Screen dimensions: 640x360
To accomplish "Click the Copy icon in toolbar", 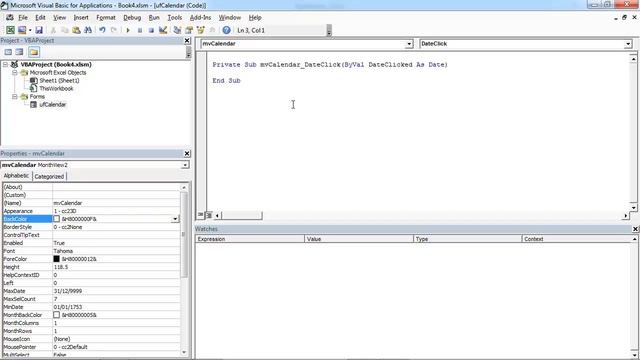I will click(64, 30).
